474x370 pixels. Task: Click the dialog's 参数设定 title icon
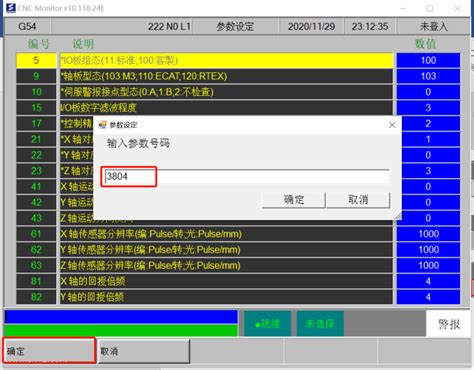102,125
